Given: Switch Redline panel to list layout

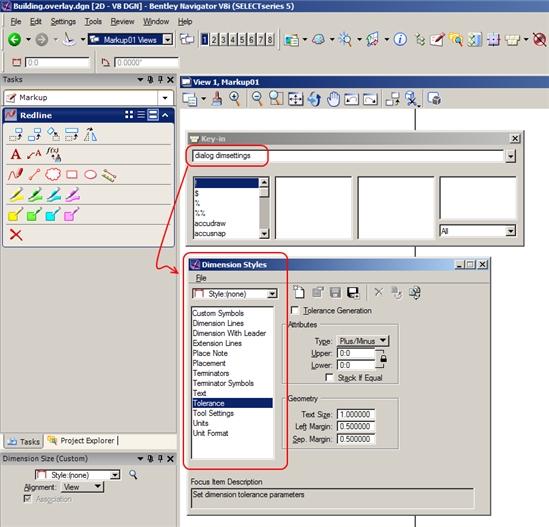Looking at the screenshot, I should point(141,115).
